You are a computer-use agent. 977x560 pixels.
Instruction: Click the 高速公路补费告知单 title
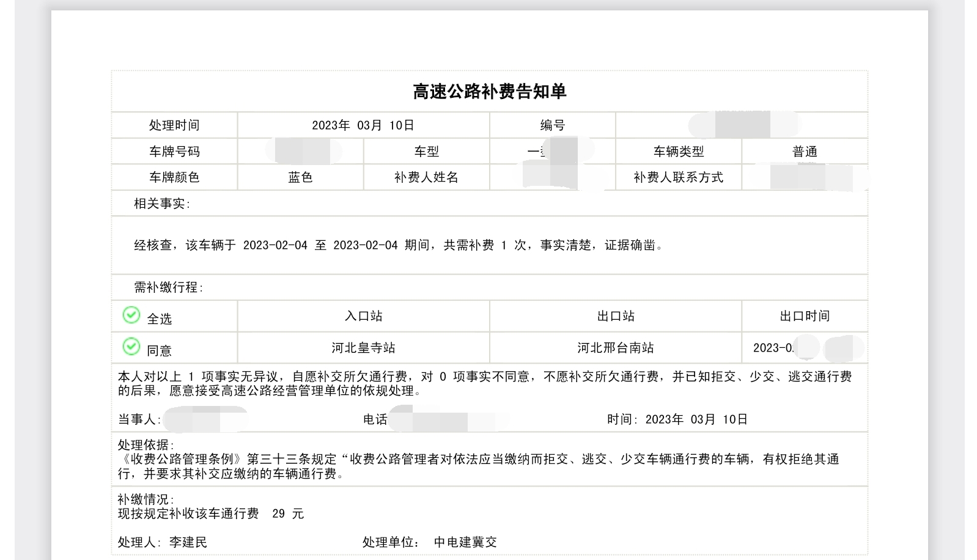click(489, 92)
